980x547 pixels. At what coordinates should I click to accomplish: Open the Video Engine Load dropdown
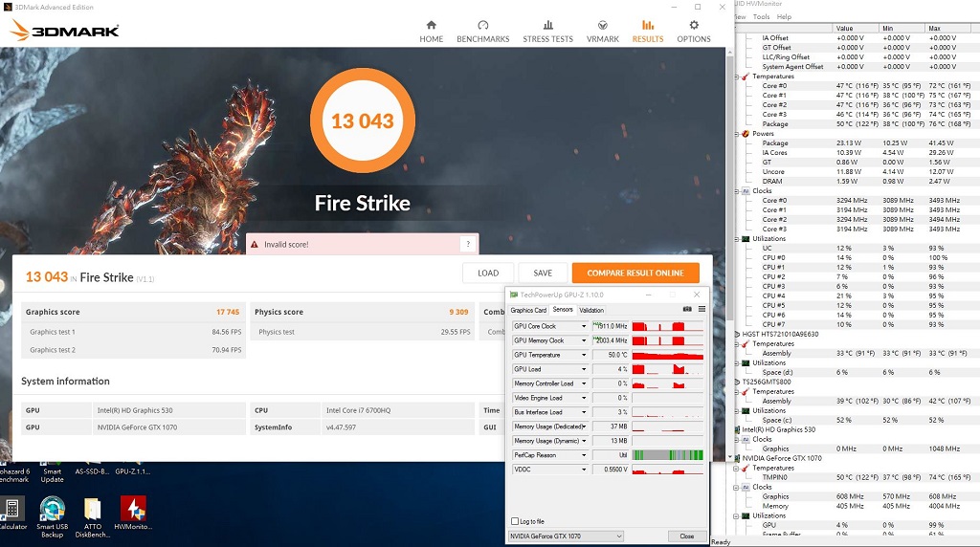click(584, 398)
